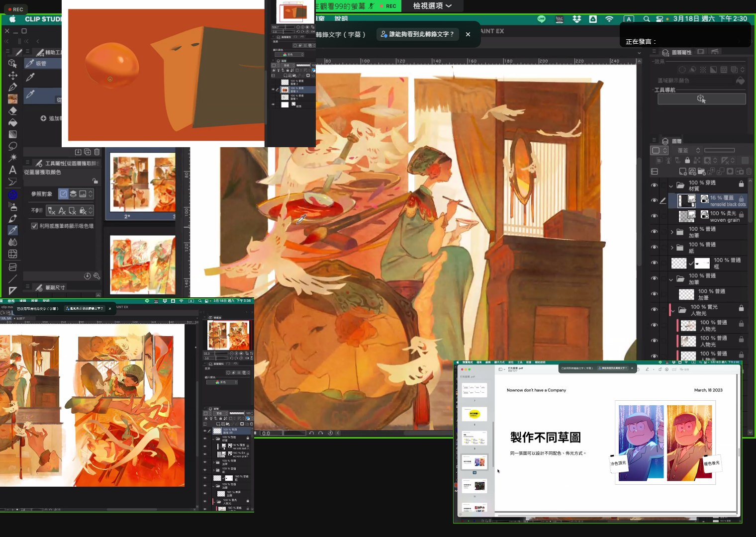Hide the 紙 folder layer
The image size is (756, 537).
pyautogui.click(x=654, y=247)
